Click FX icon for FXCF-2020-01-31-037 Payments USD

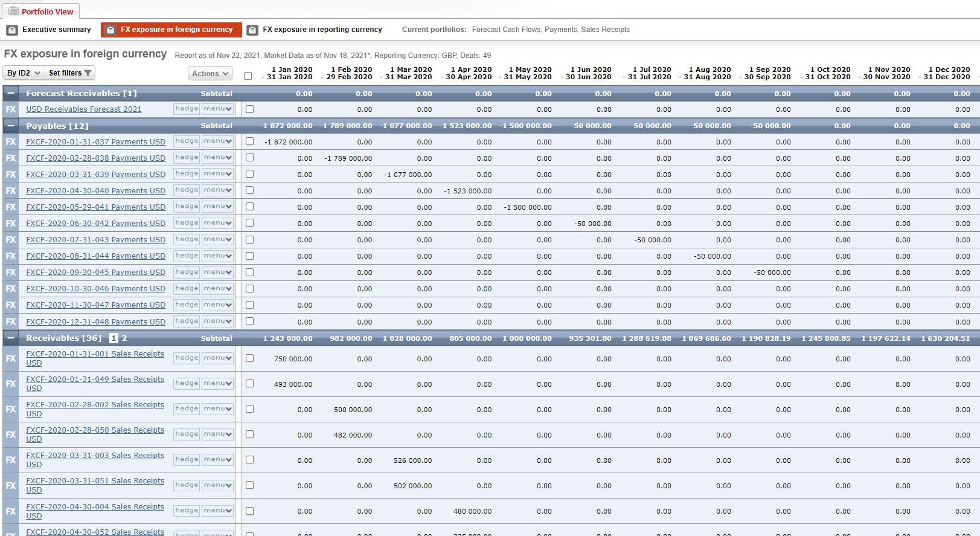click(10, 142)
